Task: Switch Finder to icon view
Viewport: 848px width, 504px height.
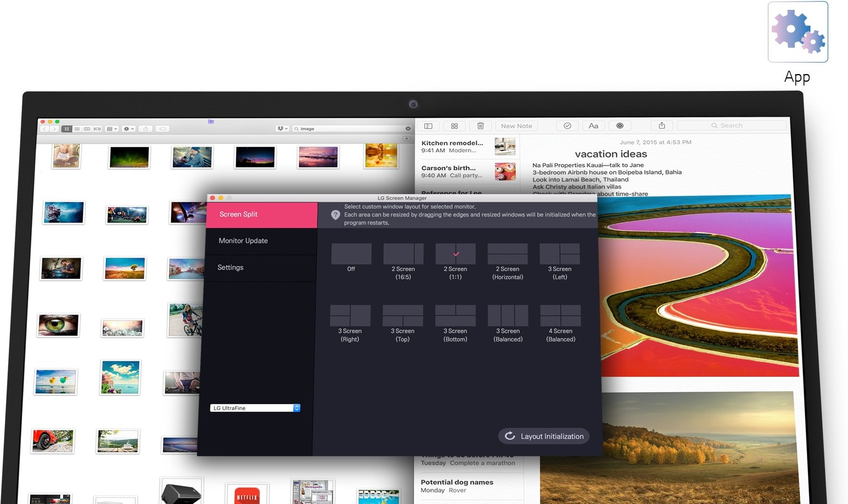Action: [x=67, y=129]
